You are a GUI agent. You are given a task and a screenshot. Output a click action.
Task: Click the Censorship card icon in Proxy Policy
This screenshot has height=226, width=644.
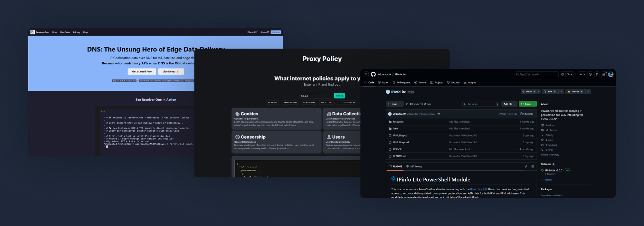click(x=237, y=137)
